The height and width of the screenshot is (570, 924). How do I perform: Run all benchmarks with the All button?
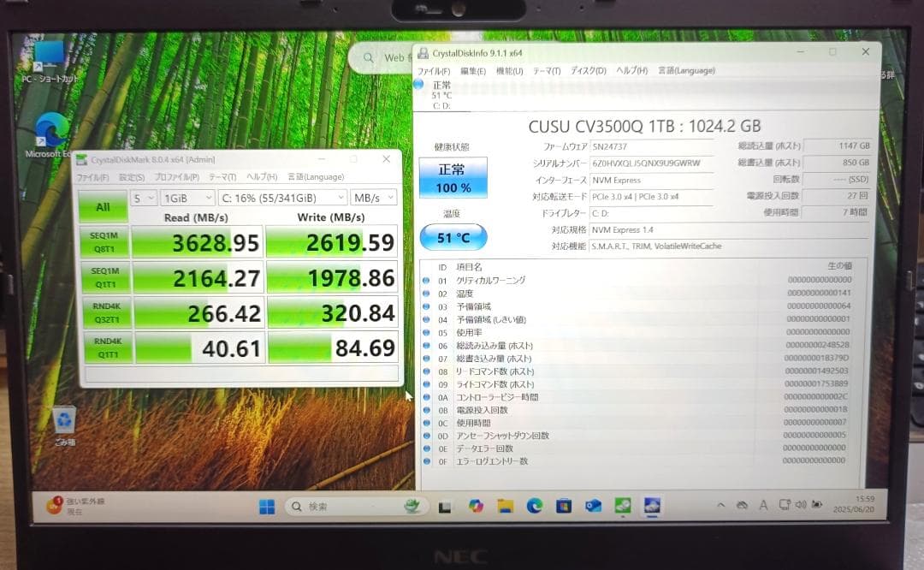(102, 207)
